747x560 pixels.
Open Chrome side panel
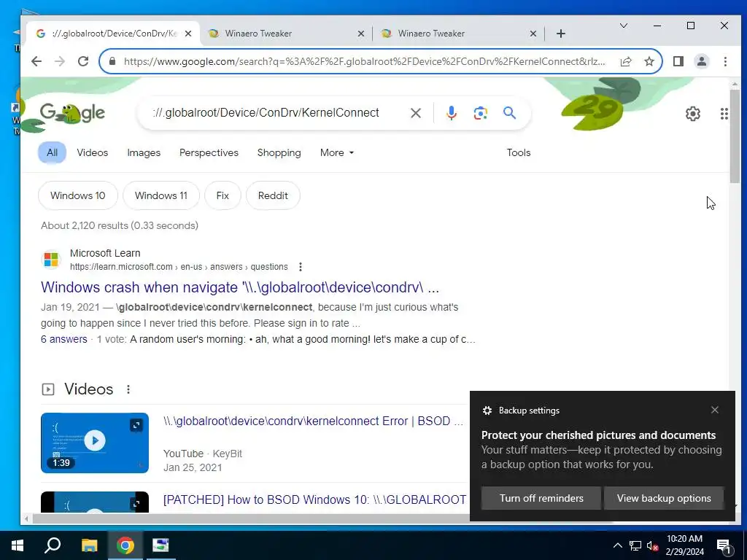pos(678,61)
